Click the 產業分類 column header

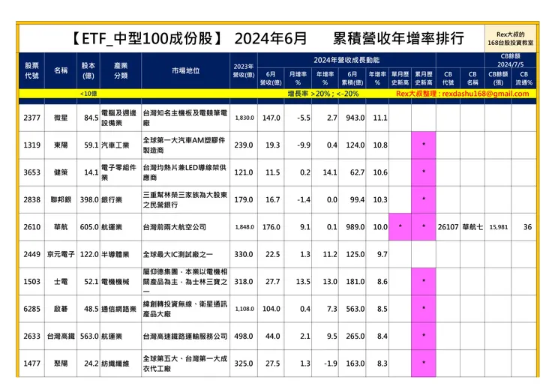tap(120, 70)
